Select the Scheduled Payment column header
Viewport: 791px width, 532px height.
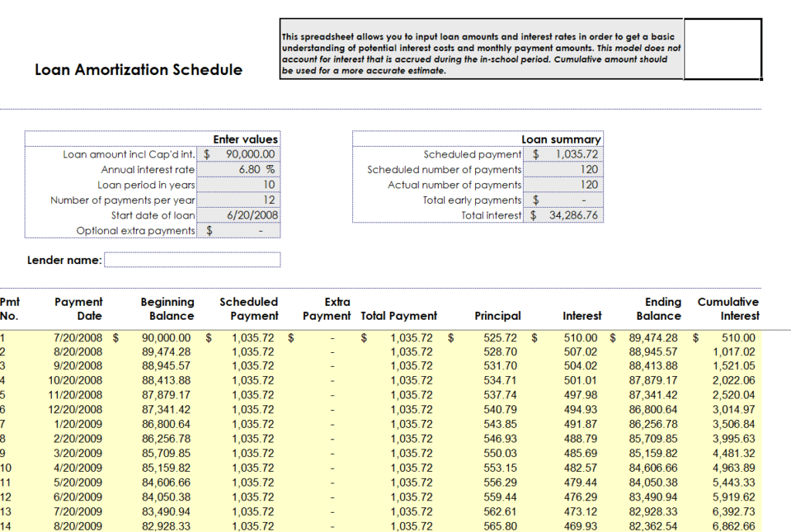pyautogui.click(x=249, y=309)
